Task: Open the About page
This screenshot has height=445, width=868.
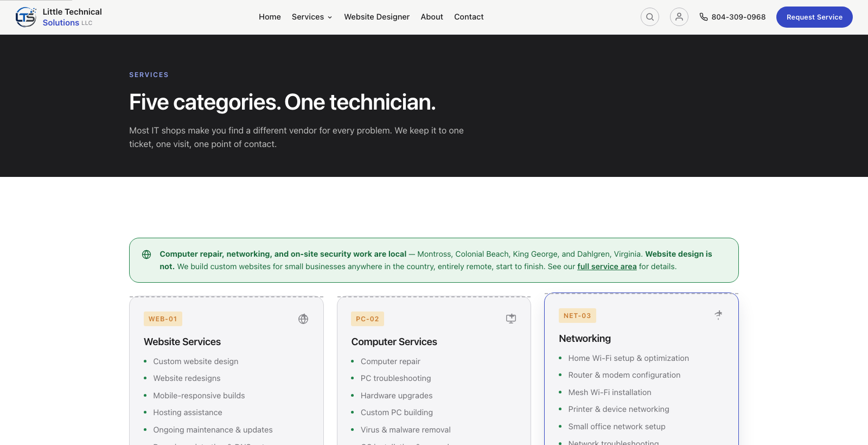Action: tap(432, 17)
